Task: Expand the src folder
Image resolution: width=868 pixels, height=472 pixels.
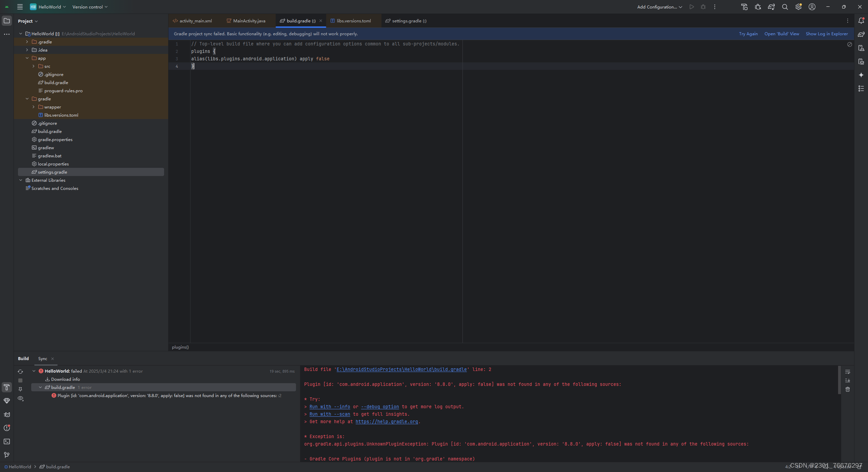Action: pos(33,66)
